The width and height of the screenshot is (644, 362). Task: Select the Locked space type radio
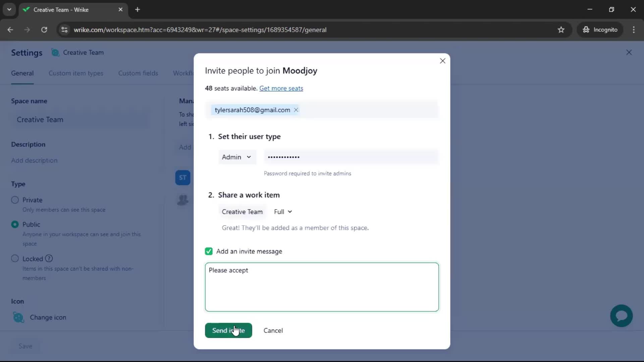click(x=15, y=259)
